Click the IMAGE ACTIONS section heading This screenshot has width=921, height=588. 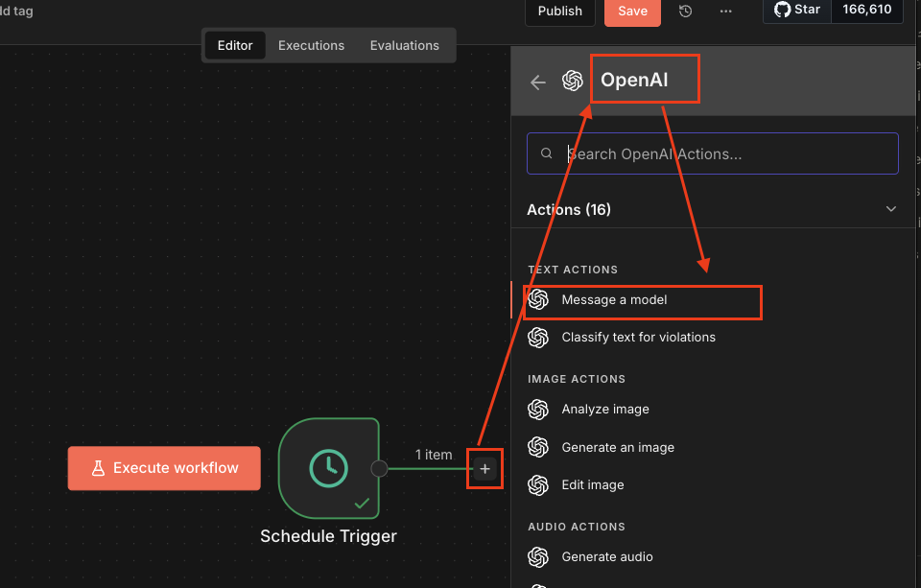click(577, 379)
